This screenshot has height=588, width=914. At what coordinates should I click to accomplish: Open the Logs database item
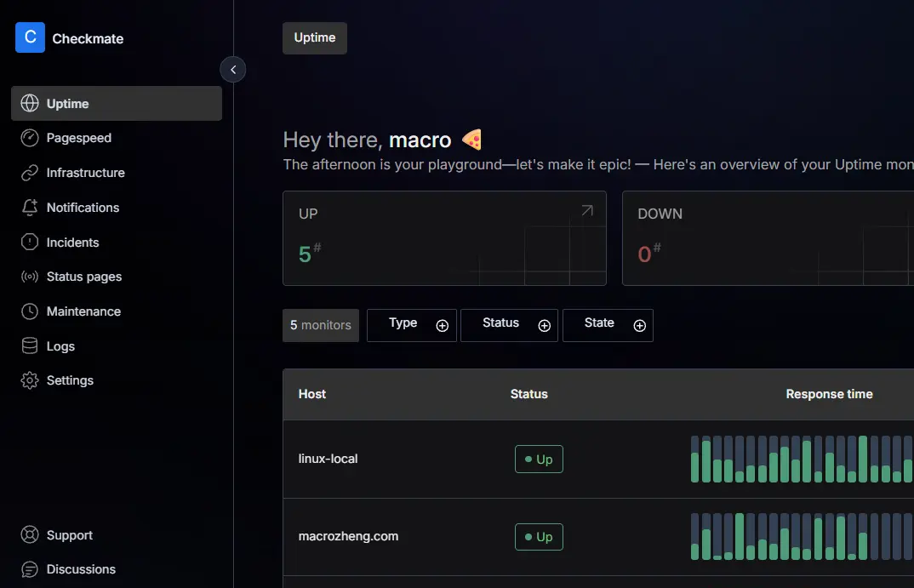[60, 346]
